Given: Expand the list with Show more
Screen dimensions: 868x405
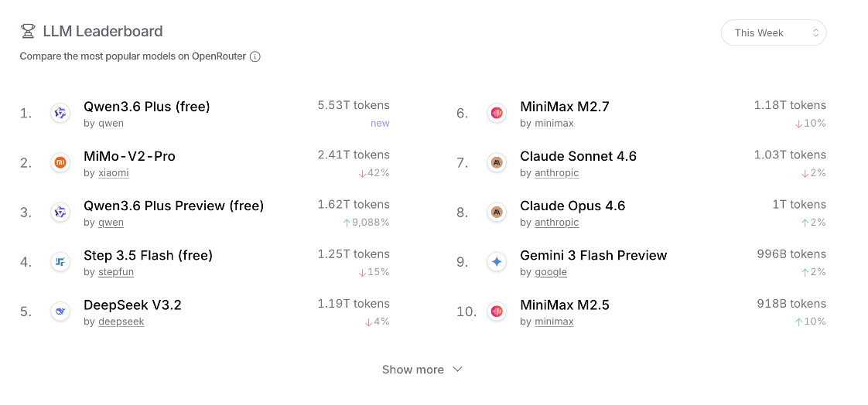Looking at the screenshot, I should pos(413,369).
